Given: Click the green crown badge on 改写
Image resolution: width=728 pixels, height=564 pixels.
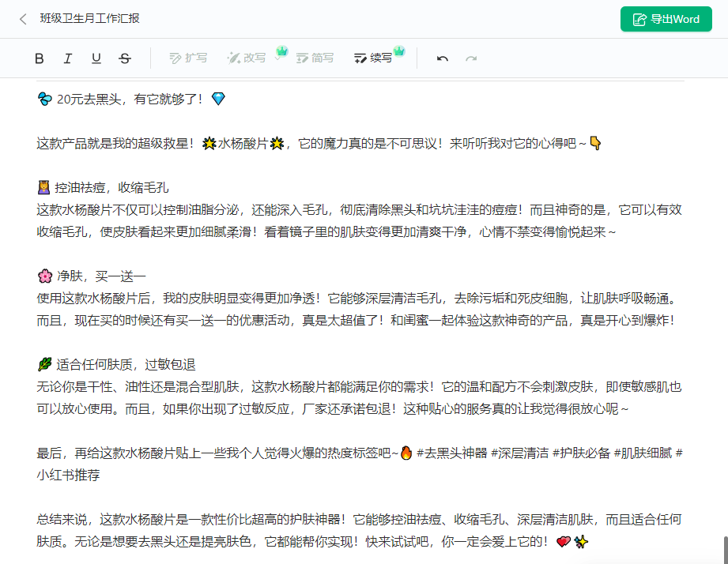Looking at the screenshot, I should [x=281, y=51].
